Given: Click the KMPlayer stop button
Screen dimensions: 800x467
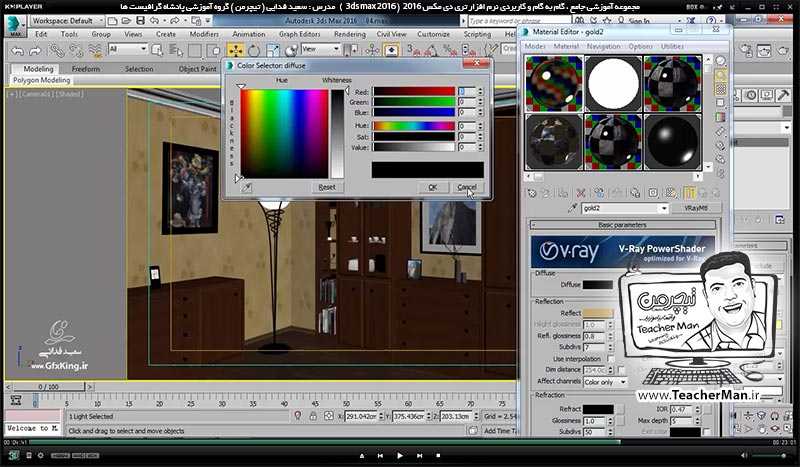Looking at the screenshot, I should click(438, 455).
